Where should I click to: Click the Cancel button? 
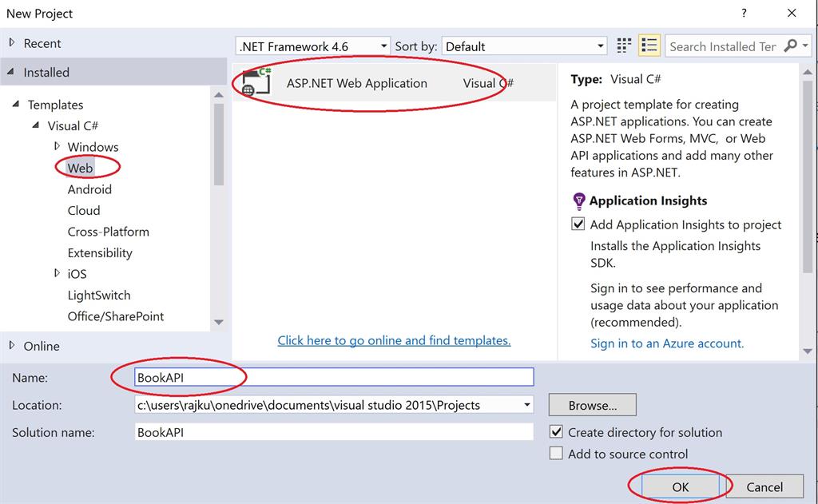[764, 486]
